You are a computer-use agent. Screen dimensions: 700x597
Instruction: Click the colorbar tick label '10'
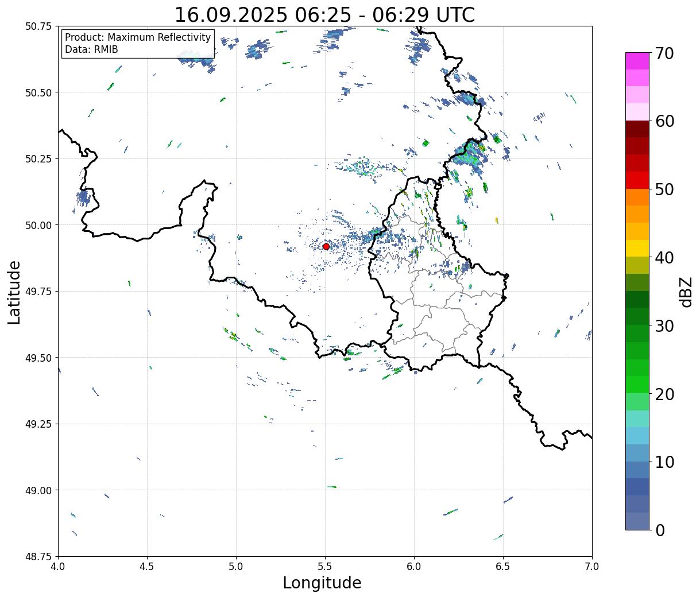(x=664, y=462)
